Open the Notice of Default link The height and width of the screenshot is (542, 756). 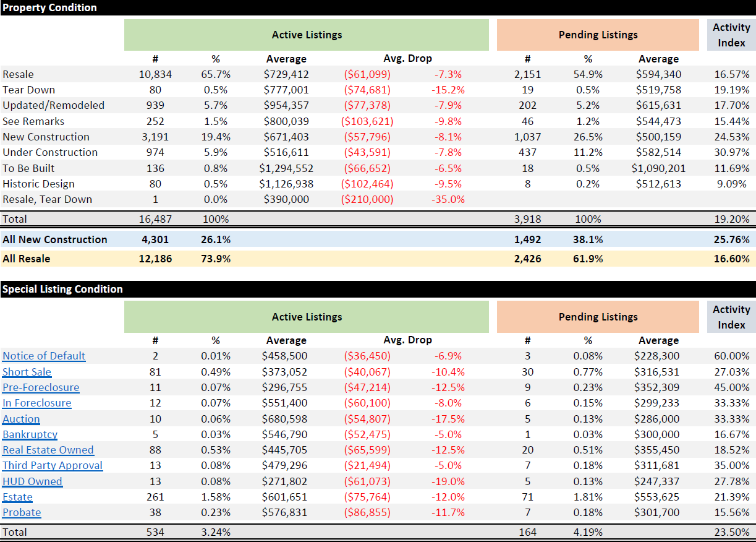[44, 356]
